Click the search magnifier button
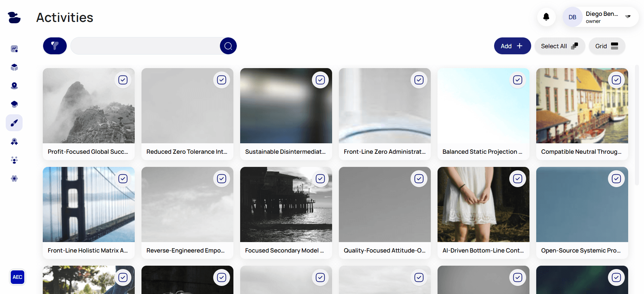The height and width of the screenshot is (294, 644). click(x=228, y=46)
